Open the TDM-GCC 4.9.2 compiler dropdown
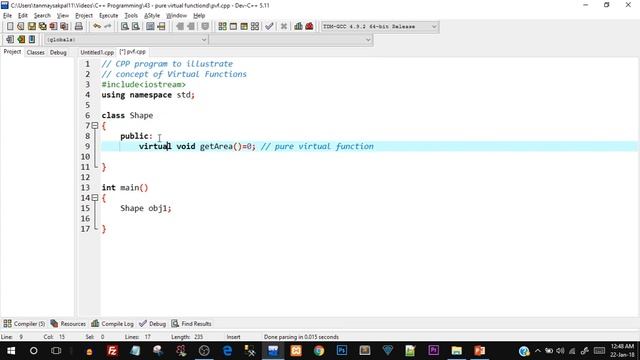This screenshot has width=640, height=360. point(380,27)
